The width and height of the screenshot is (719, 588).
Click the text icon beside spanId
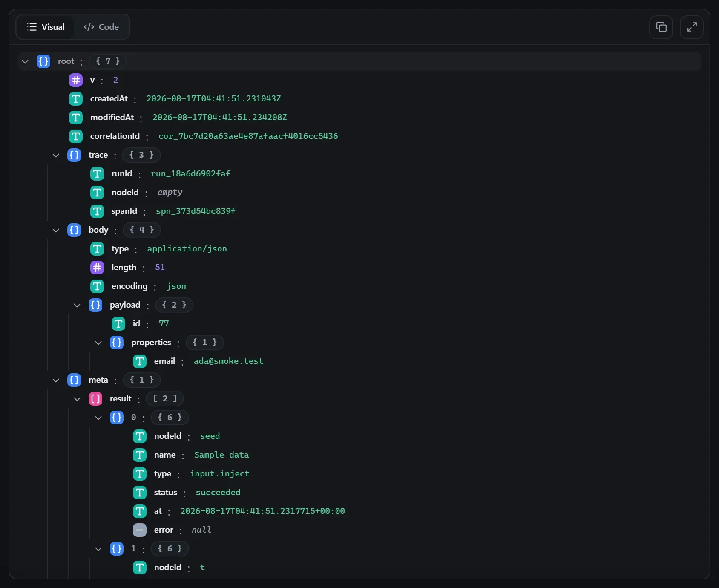(x=97, y=211)
